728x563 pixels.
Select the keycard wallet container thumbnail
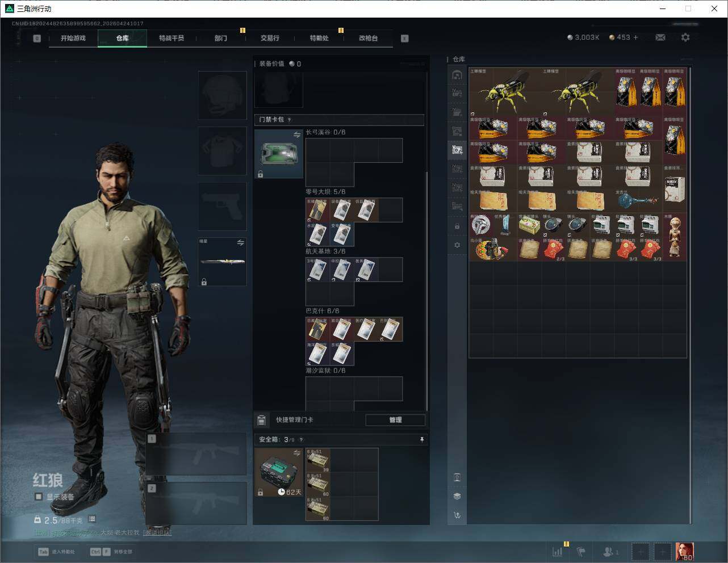pos(278,154)
